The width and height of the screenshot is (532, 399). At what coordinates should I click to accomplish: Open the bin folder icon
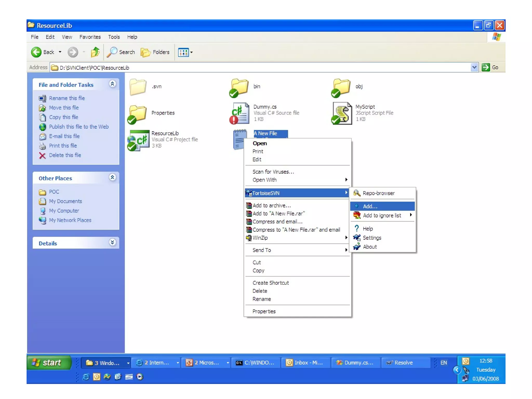coord(239,87)
